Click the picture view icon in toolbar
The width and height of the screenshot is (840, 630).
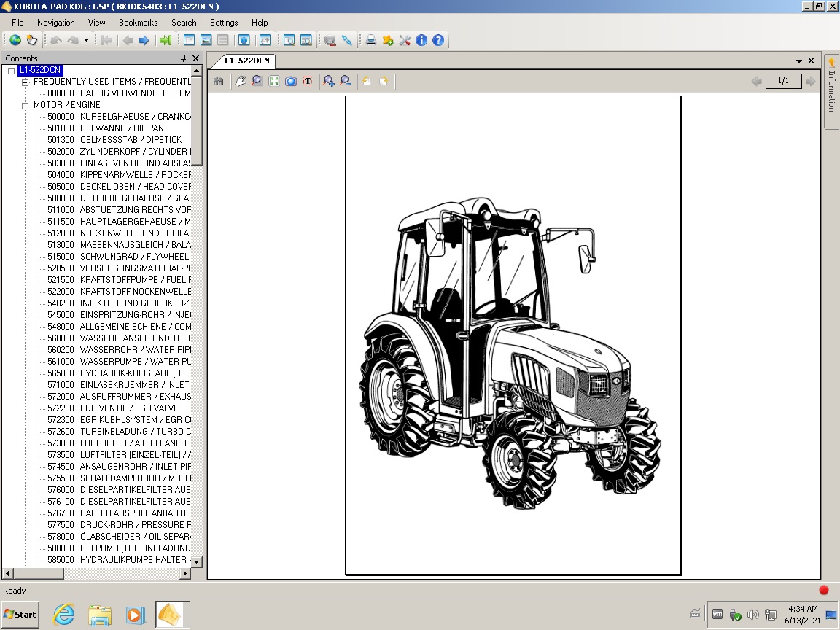click(206, 40)
